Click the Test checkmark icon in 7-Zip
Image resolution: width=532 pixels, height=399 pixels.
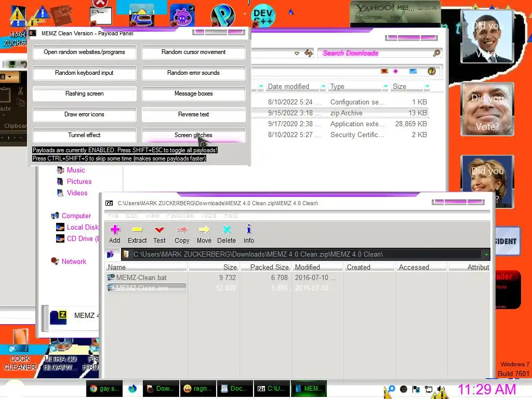(159, 230)
